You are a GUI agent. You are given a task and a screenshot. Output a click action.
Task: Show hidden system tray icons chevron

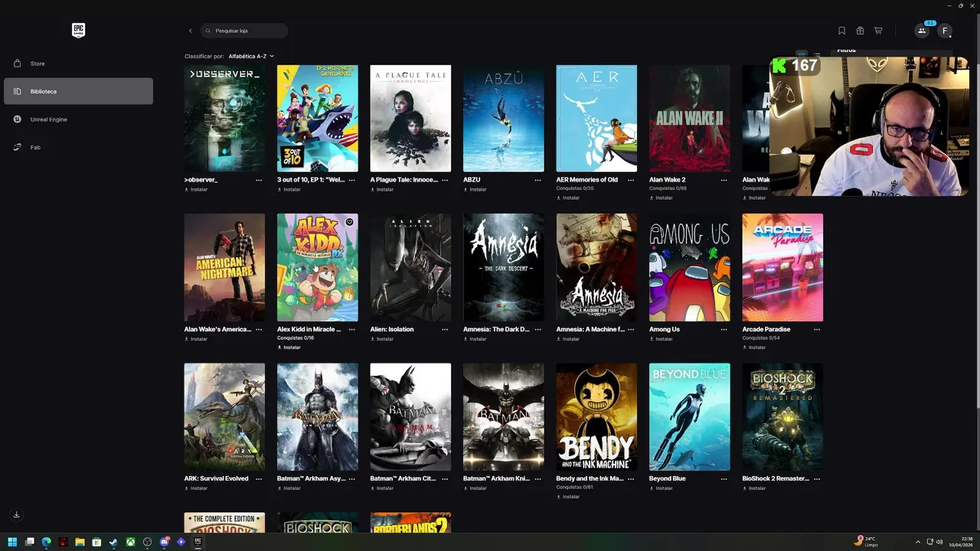pos(918,542)
